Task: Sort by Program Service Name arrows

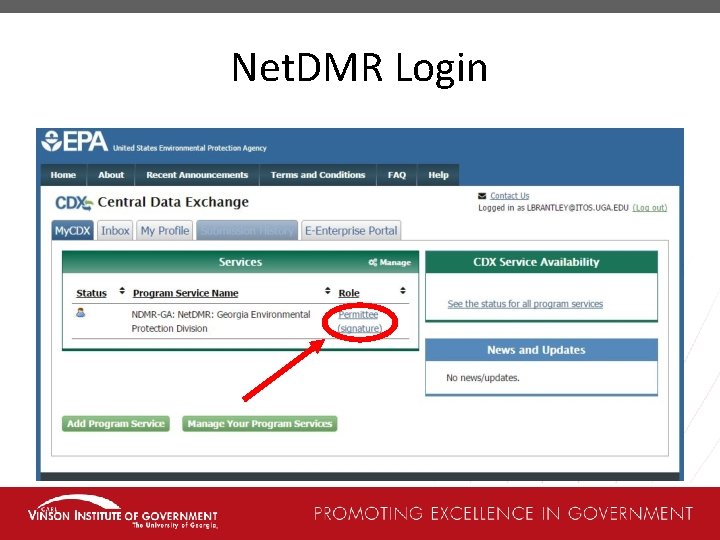Action: (x=327, y=291)
